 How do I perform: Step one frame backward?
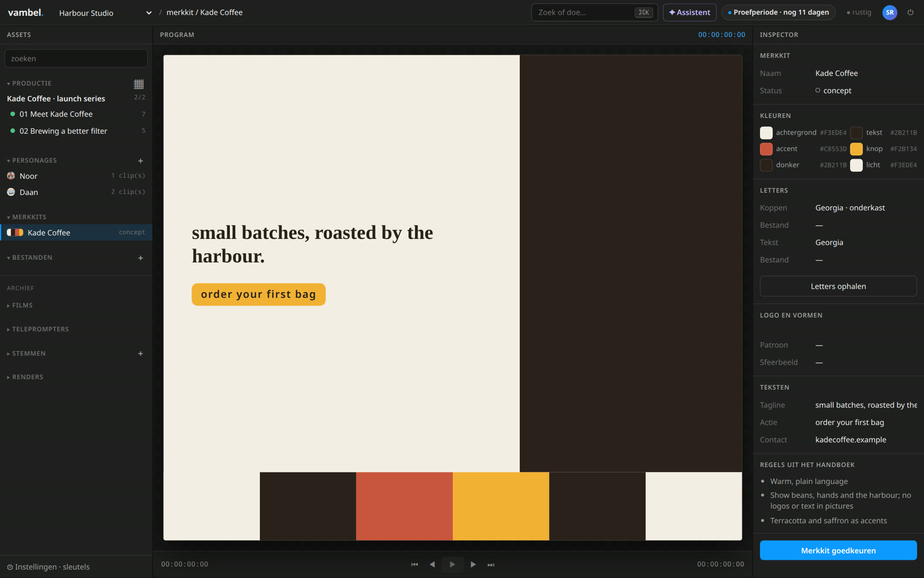coord(432,564)
